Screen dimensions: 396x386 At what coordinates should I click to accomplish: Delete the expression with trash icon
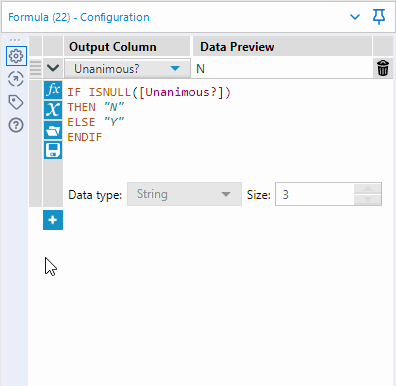click(x=383, y=68)
